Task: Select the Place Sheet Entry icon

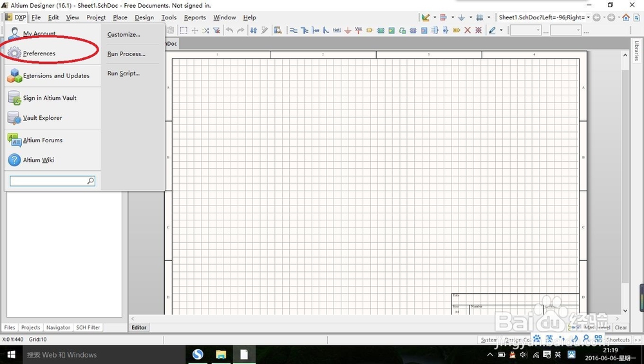Action: tap(392, 30)
